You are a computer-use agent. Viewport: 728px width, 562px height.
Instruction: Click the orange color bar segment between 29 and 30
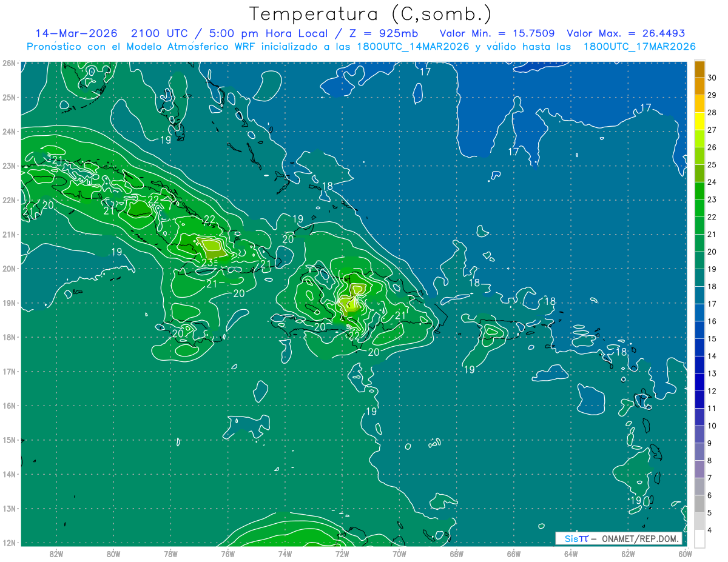[699, 87]
